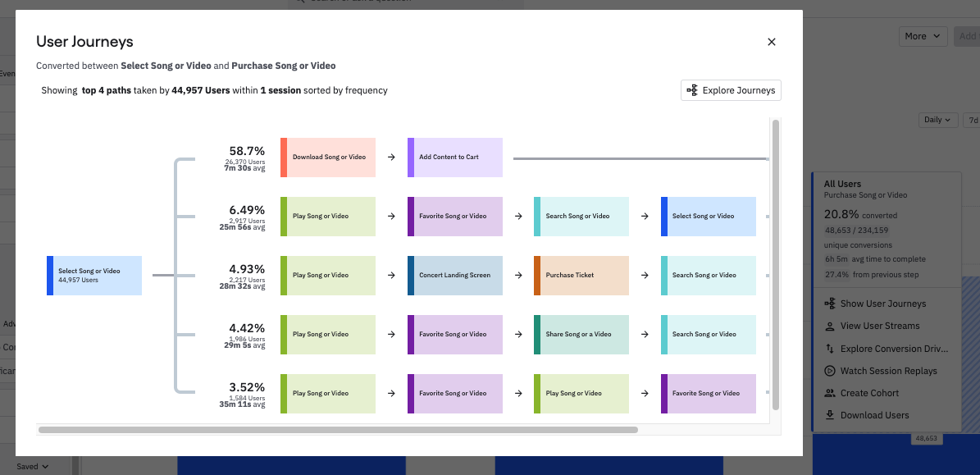This screenshot has height=475, width=980.
Task: Click the Create Cohort icon
Action: click(830, 393)
